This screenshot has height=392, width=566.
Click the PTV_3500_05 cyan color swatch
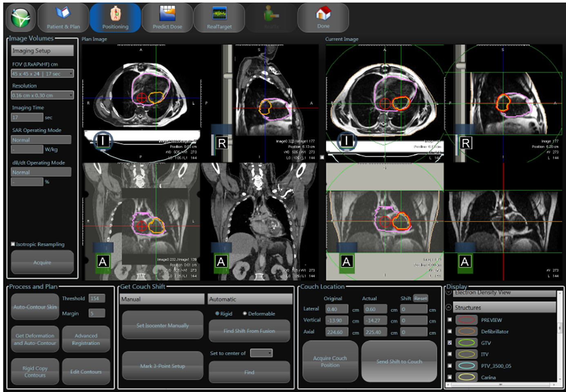[x=466, y=366]
